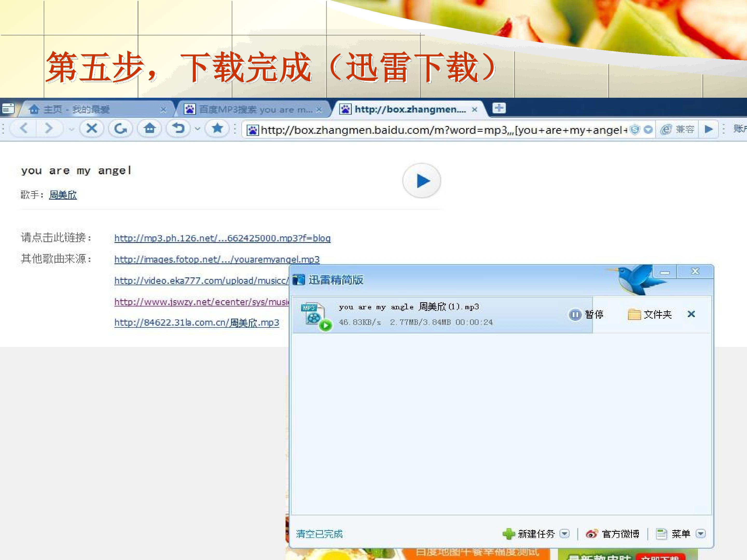
Task: Open a new tab with plus button
Action: 499,108
